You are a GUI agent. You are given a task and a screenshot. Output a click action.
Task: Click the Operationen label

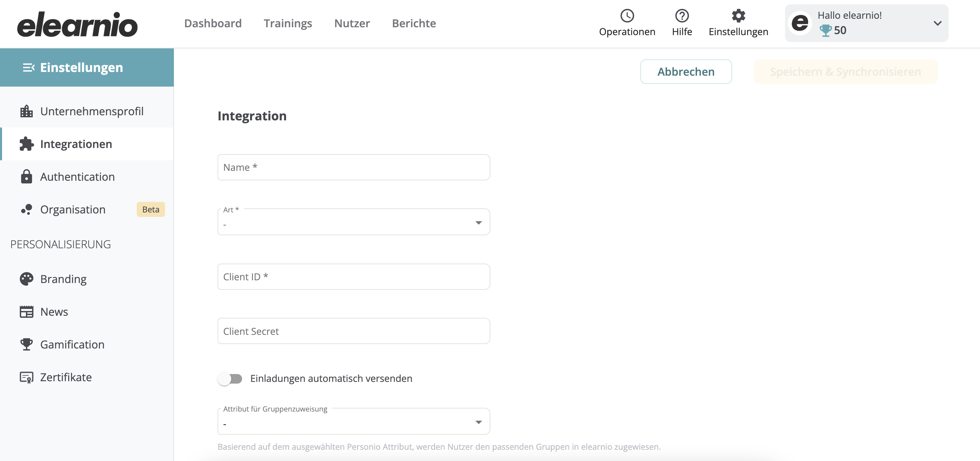pyautogui.click(x=627, y=32)
